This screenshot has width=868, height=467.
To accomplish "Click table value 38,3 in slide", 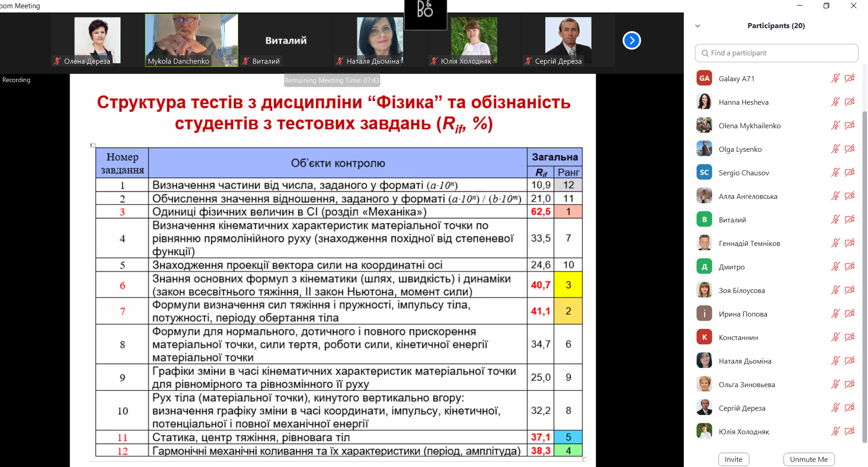I will [x=541, y=451].
